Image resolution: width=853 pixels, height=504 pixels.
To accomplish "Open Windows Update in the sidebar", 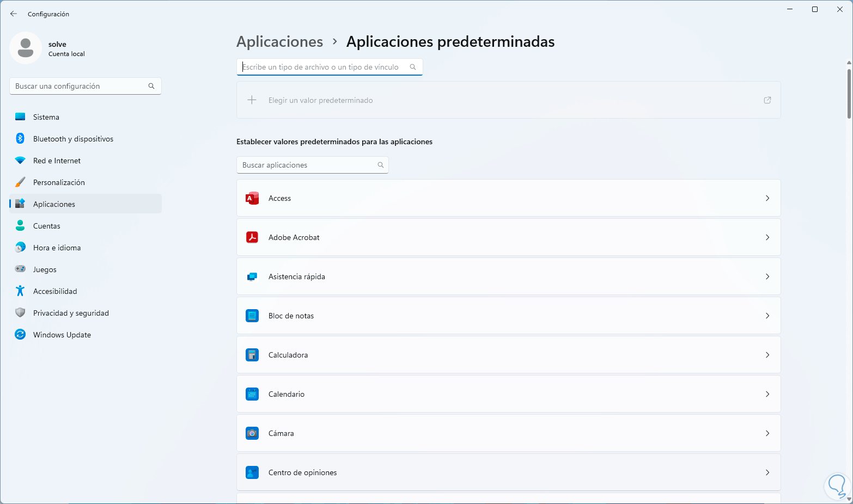I will (x=62, y=335).
